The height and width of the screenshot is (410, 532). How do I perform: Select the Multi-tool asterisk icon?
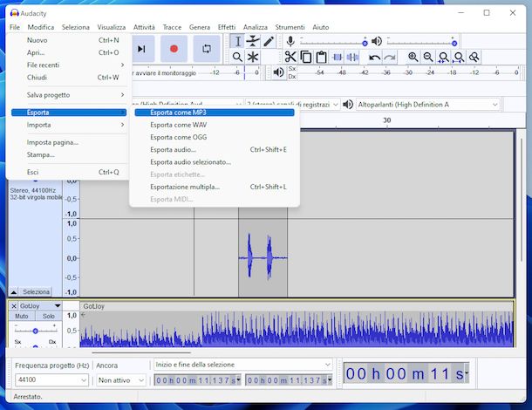coord(253,57)
